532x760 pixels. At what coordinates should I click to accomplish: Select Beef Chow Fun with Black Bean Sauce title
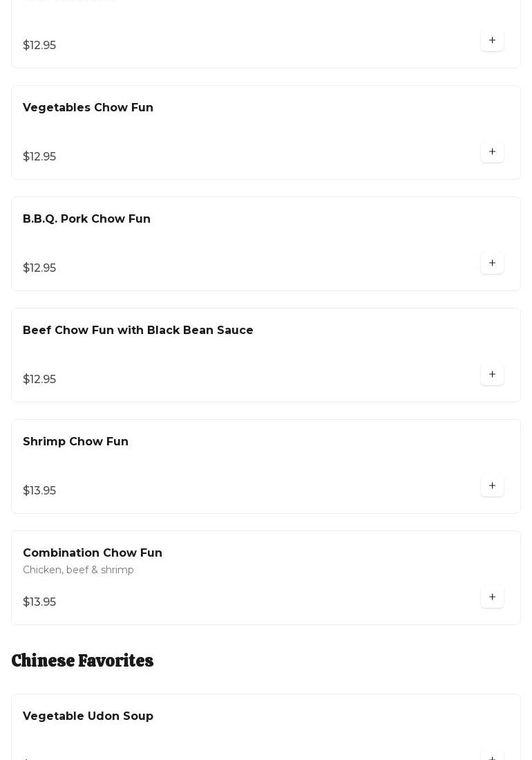coord(137,331)
